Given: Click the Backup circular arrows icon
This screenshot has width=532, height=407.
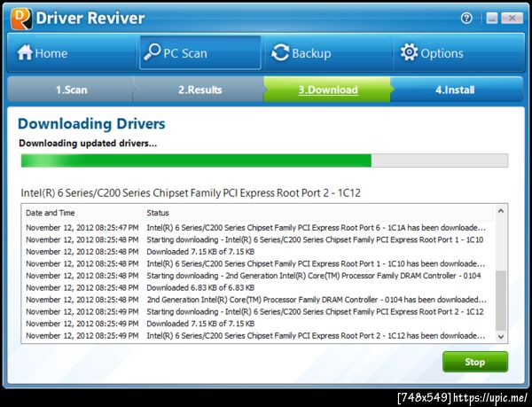Looking at the screenshot, I should [280, 52].
